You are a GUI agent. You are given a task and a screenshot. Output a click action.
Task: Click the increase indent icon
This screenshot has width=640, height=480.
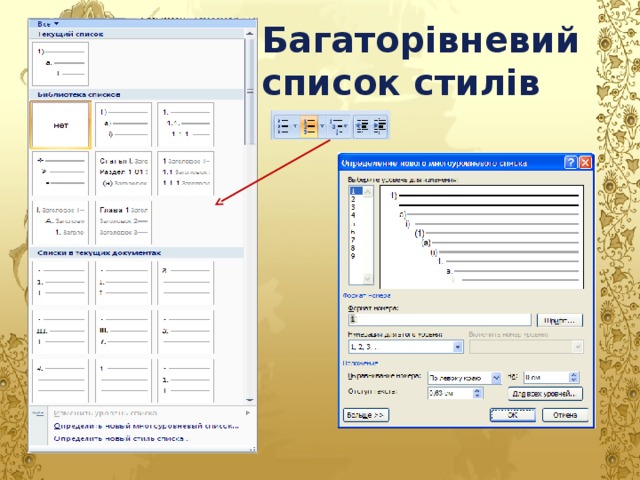pyautogui.click(x=380, y=126)
